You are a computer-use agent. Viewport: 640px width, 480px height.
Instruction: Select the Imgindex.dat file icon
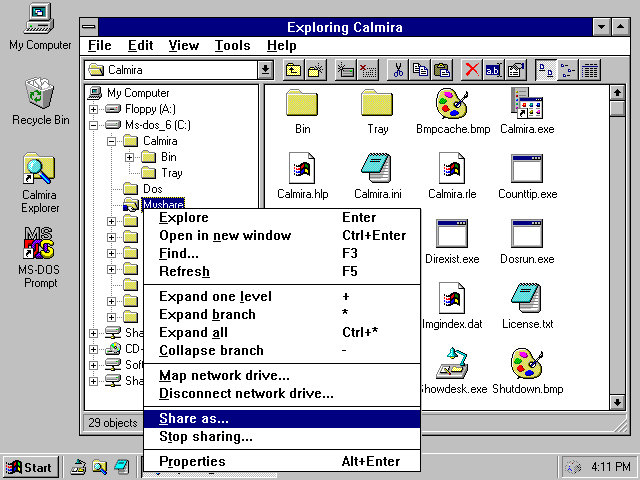point(451,298)
